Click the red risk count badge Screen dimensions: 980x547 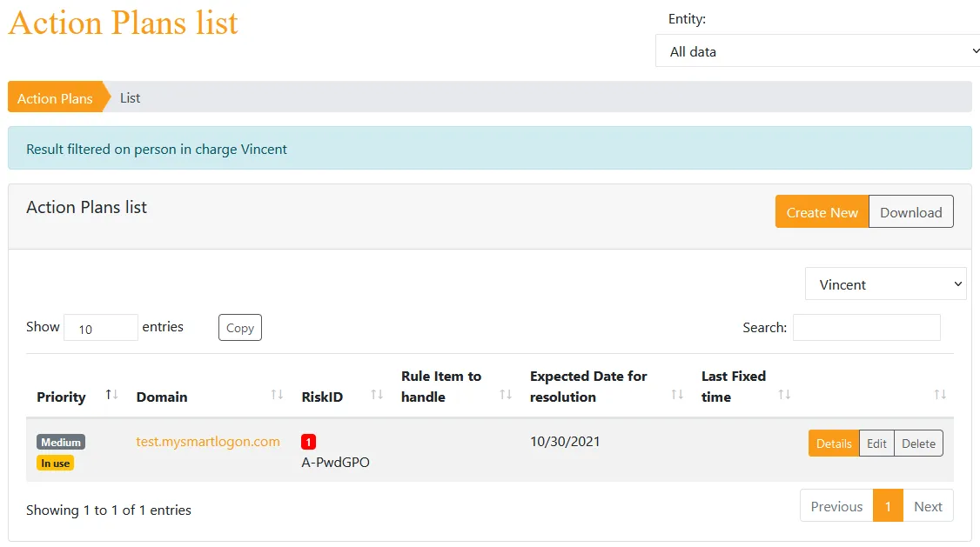click(308, 442)
